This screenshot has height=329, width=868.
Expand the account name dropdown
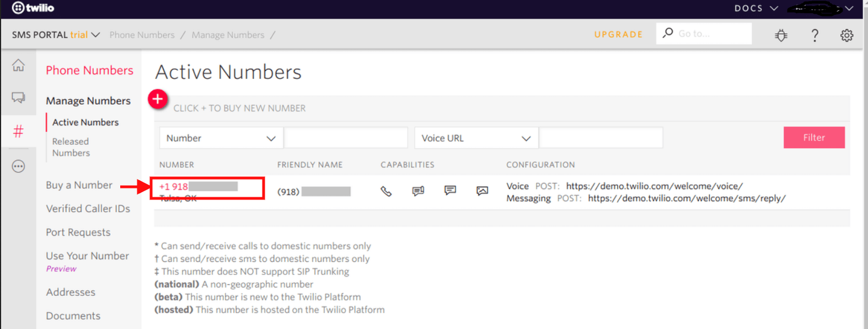[821, 8]
